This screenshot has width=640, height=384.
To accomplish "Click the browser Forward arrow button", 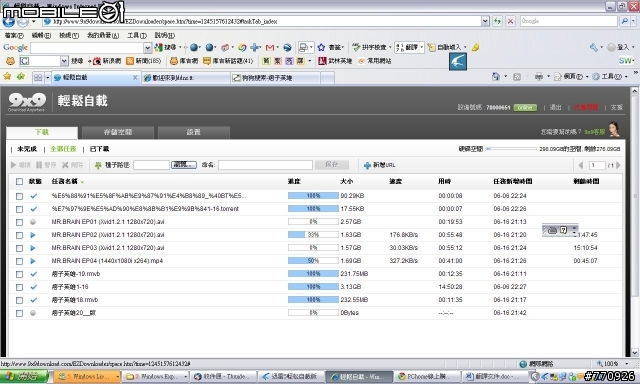I will (x=24, y=22).
